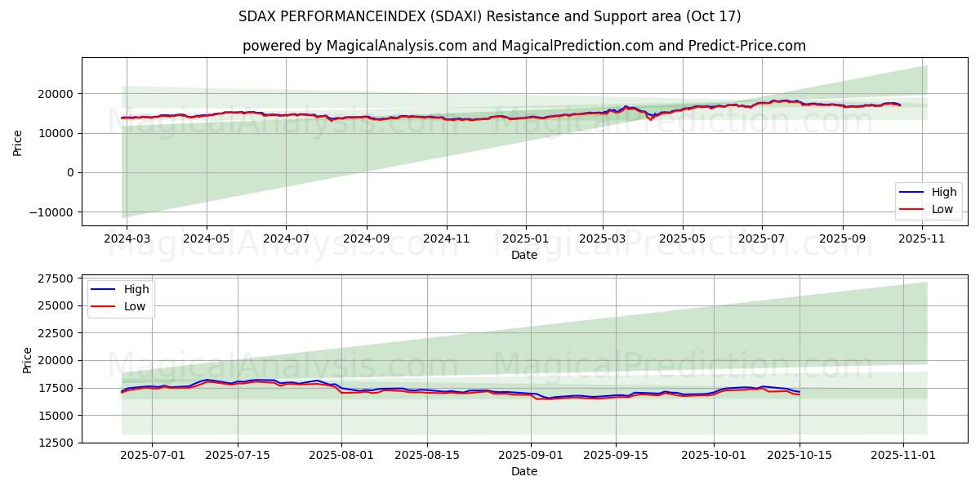Select the 2025-11-01 date tick label

[902, 457]
